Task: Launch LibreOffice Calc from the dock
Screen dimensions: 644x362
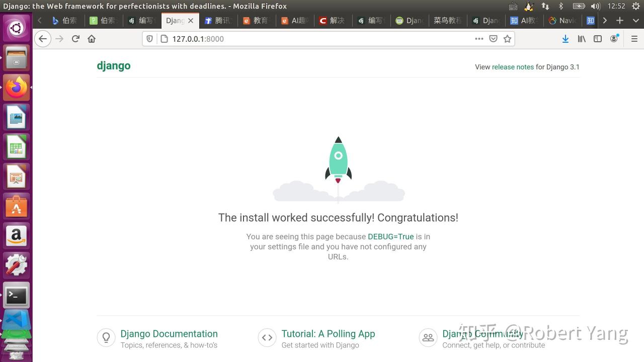Action: point(16,147)
